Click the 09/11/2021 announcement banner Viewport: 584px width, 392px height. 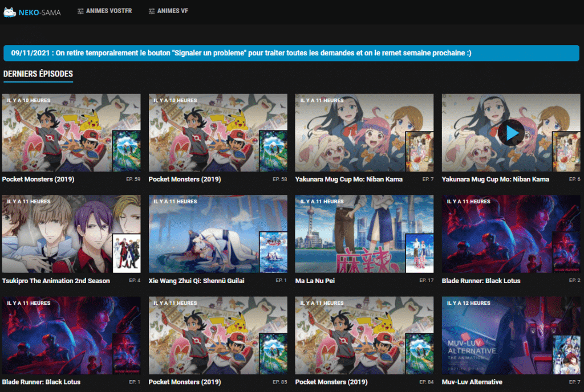(292, 52)
